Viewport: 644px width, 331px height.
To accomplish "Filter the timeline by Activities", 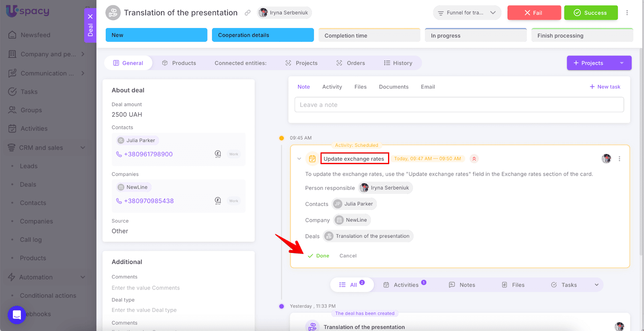I will click(x=405, y=285).
